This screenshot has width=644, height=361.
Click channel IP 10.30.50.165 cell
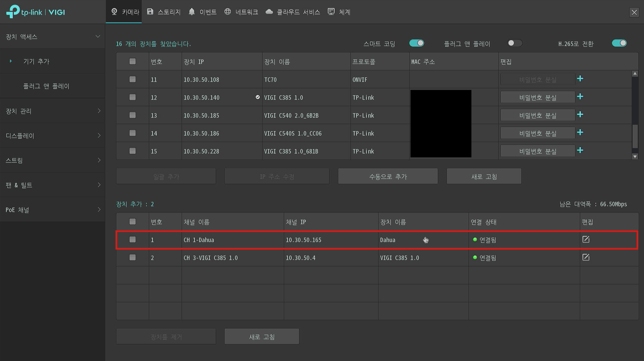[331, 240]
